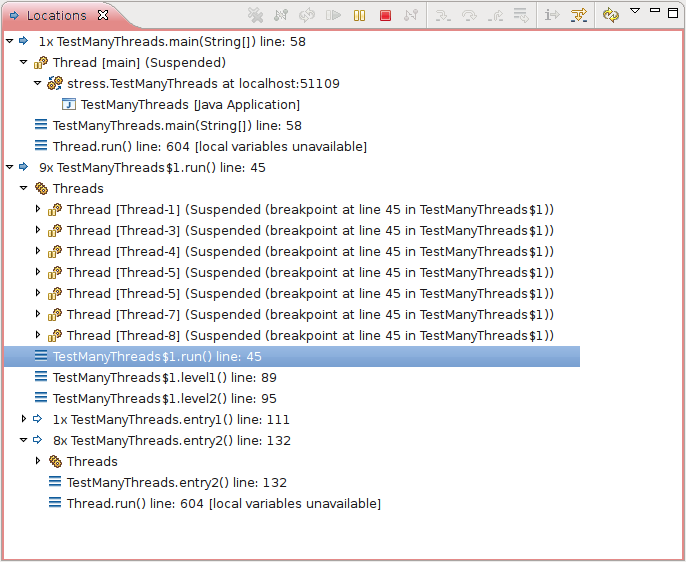Expand the Thread [Thread-1] node

point(38,209)
